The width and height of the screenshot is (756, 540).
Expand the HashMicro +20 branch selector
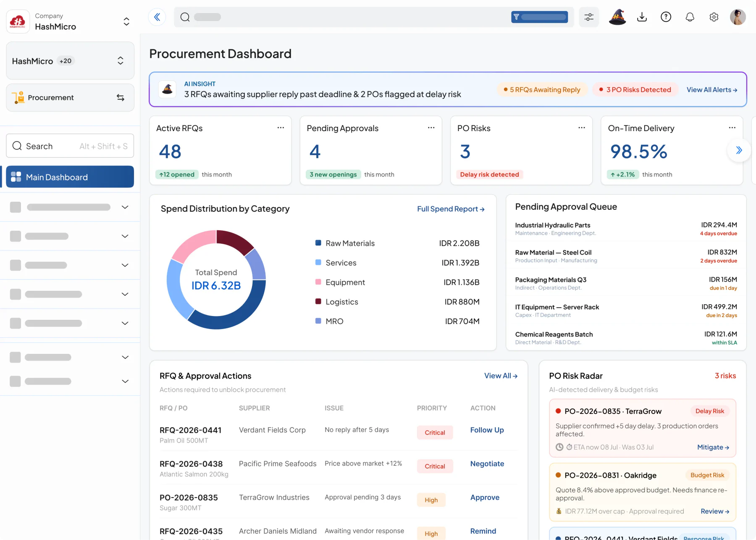(x=121, y=61)
